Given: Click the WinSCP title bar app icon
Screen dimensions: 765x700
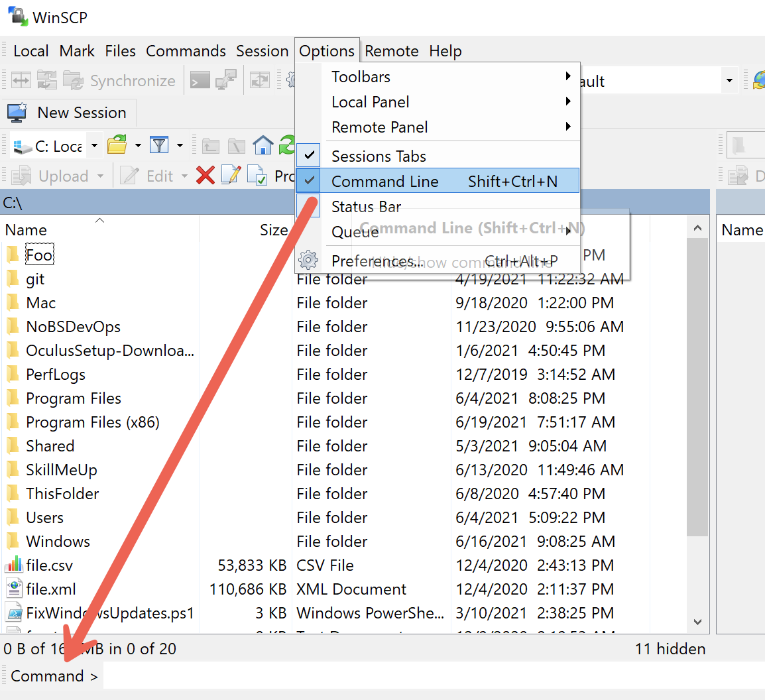Looking at the screenshot, I should tap(17, 16).
